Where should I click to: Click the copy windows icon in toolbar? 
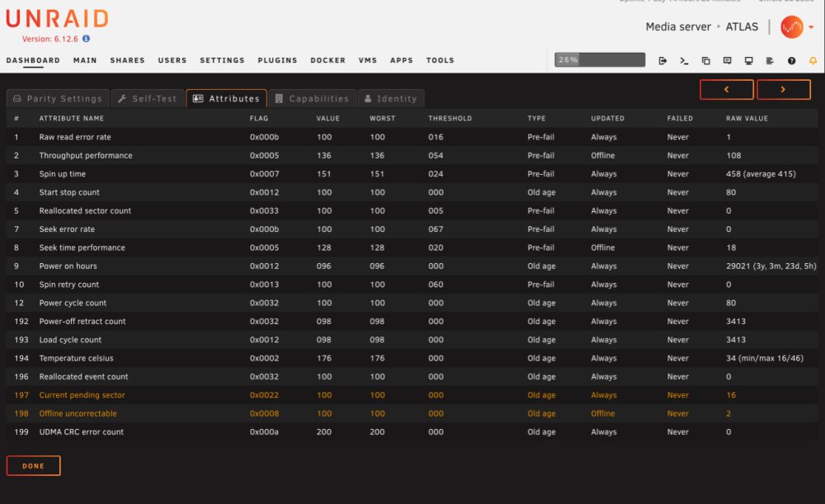705,60
